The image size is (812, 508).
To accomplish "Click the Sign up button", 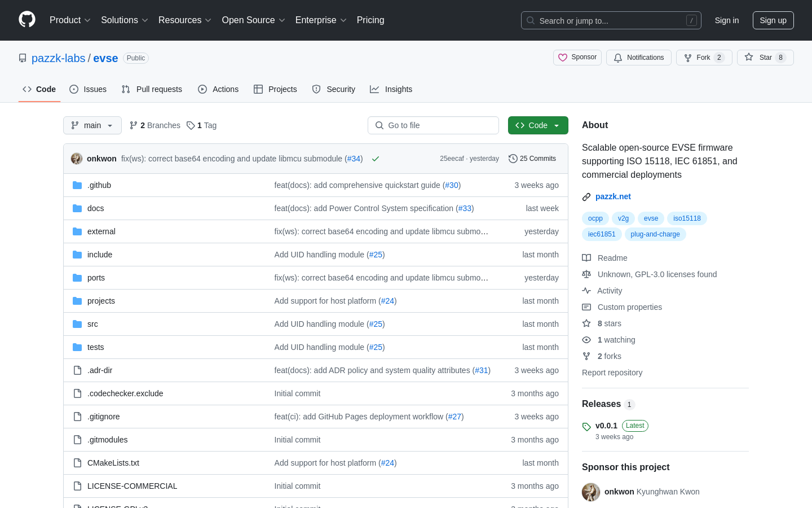I will [773, 20].
